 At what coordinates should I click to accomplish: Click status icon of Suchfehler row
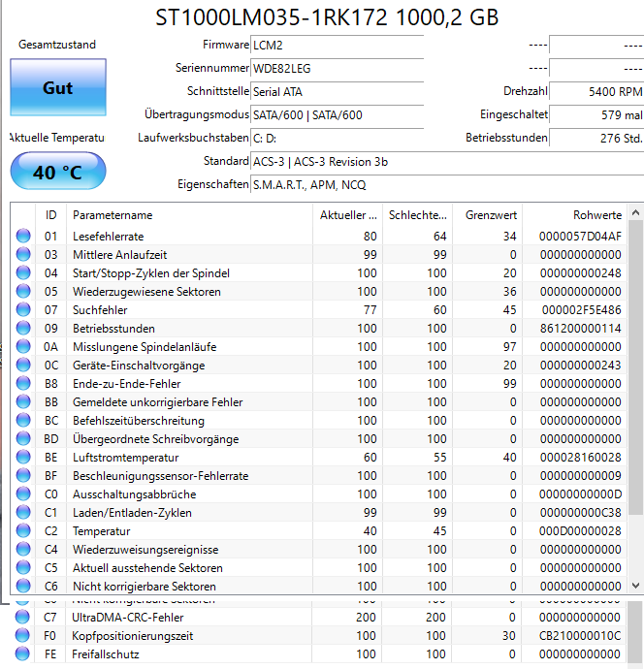click(23, 309)
